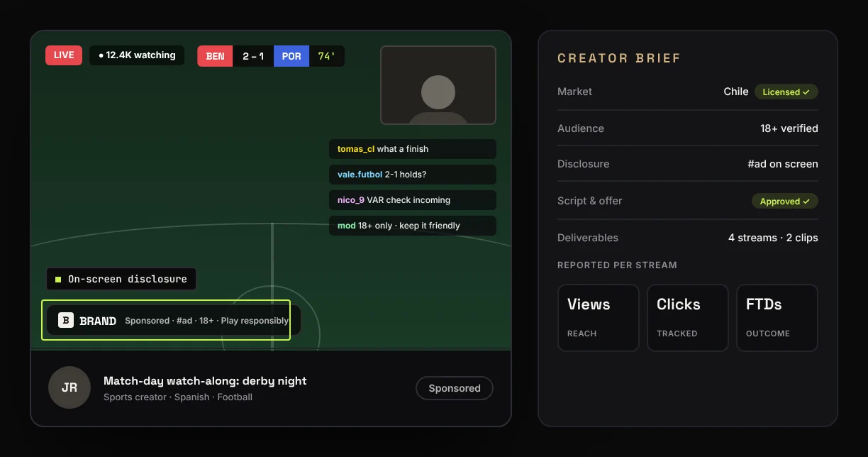The width and height of the screenshot is (868, 457).
Task: Open the Views reach metric card
Action: (x=599, y=318)
